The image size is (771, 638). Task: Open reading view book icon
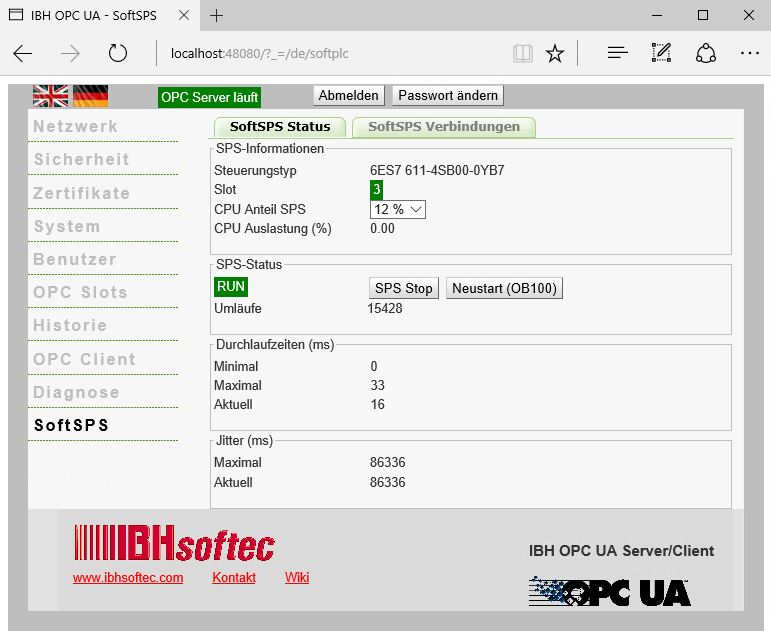[x=523, y=53]
